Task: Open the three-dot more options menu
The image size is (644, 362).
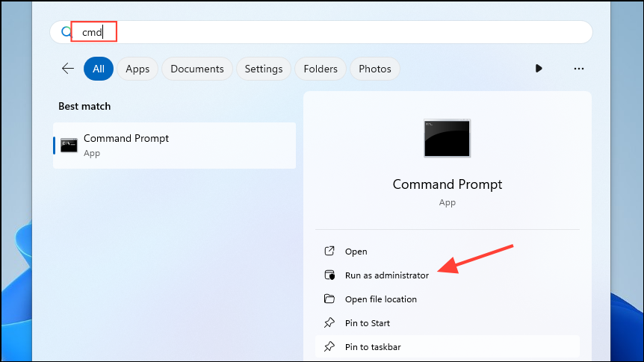Action: pyautogui.click(x=579, y=69)
